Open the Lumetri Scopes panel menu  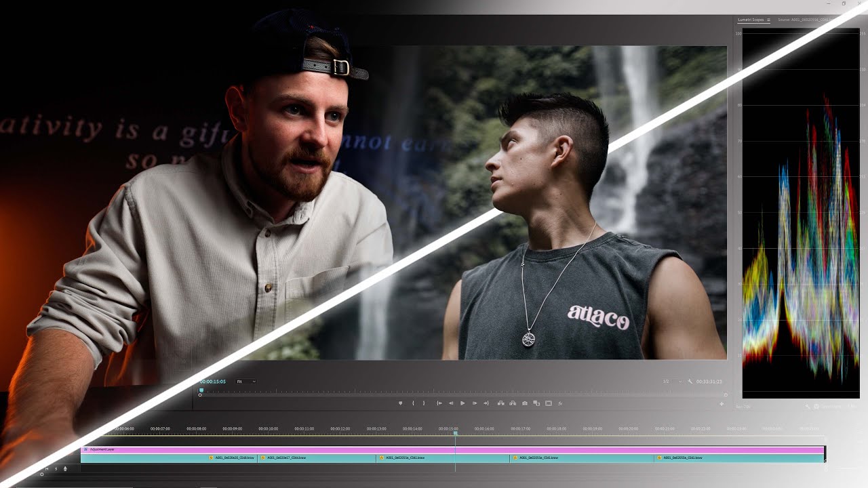coord(768,20)
